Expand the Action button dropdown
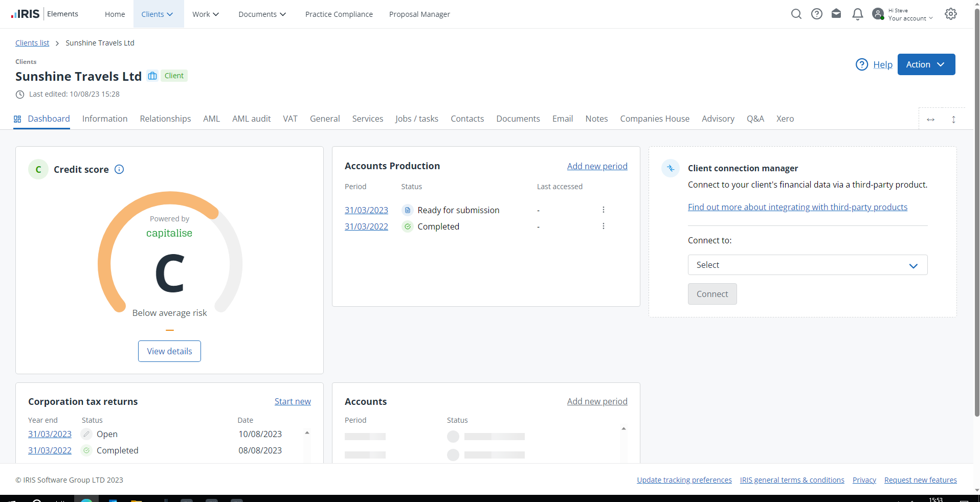The height and width of the screenshot is (502, 980). pos(926,64)
